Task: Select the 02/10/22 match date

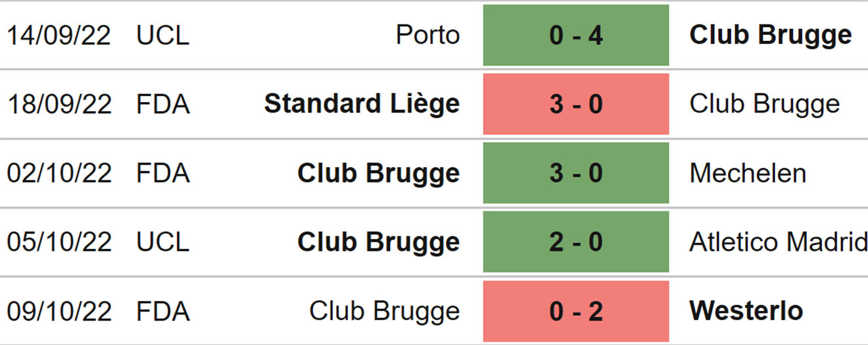Action: click(59, 173)
